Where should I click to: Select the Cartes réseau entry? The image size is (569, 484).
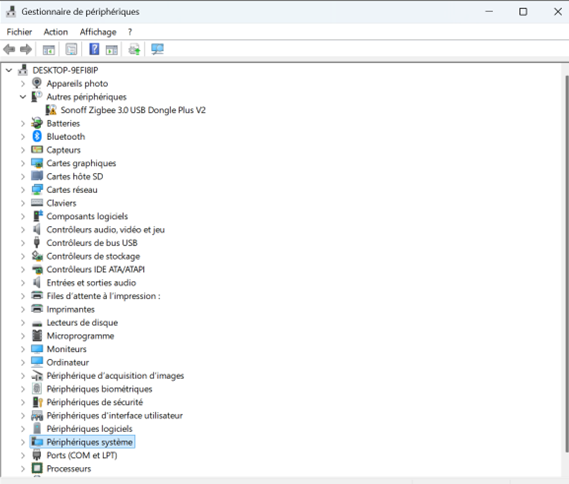(72, 190)
